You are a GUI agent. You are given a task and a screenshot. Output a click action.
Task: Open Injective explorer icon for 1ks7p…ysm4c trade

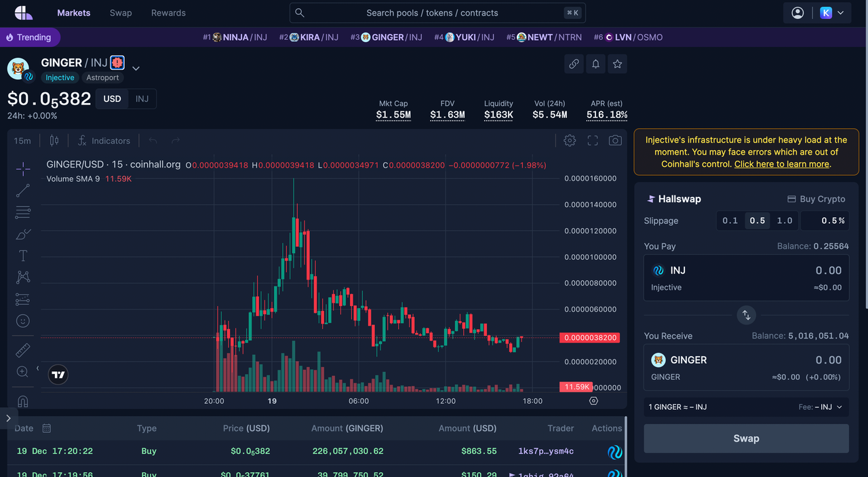[614, 452]
